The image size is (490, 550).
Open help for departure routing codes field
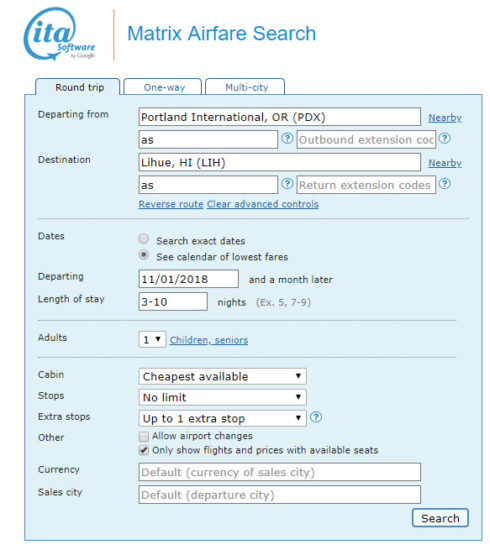[287, 139]
